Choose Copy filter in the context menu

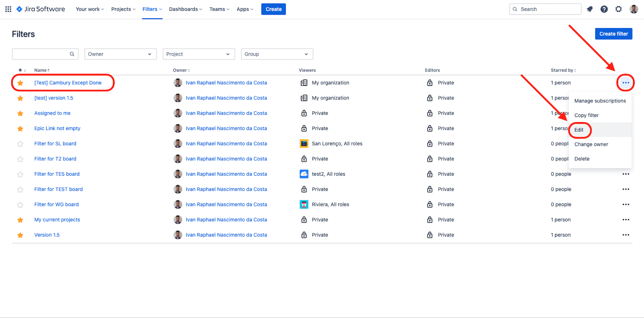(x=586, y=115)
